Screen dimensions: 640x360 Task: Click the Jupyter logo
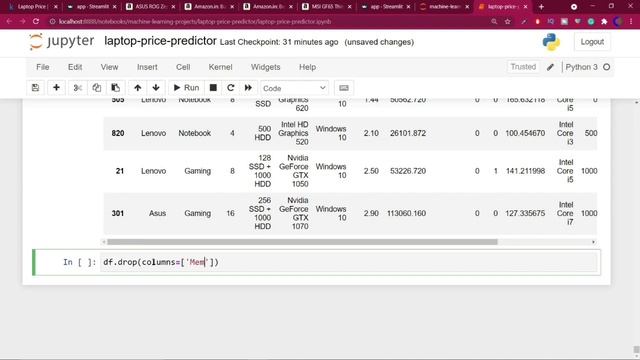(61, 42)
